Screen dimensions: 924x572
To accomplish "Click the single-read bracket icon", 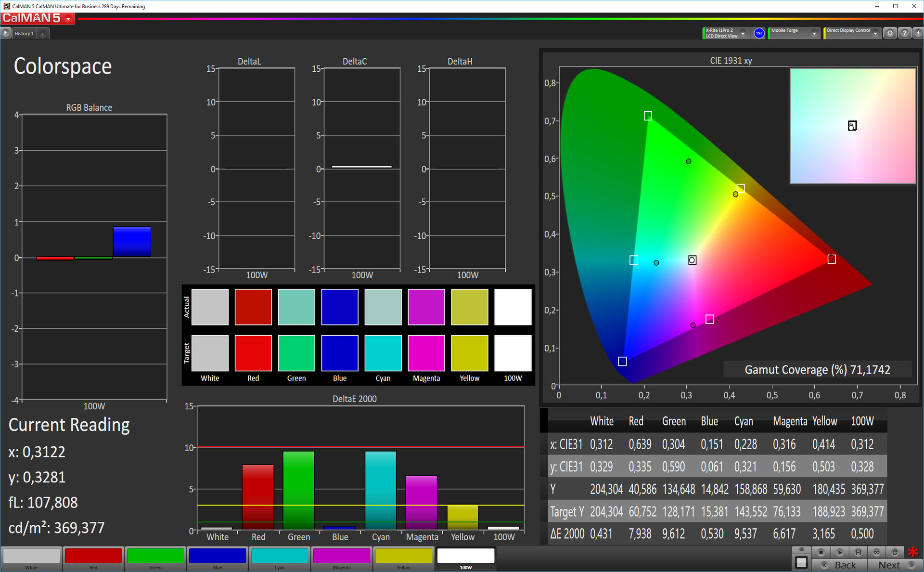I will tap(858, 552).
